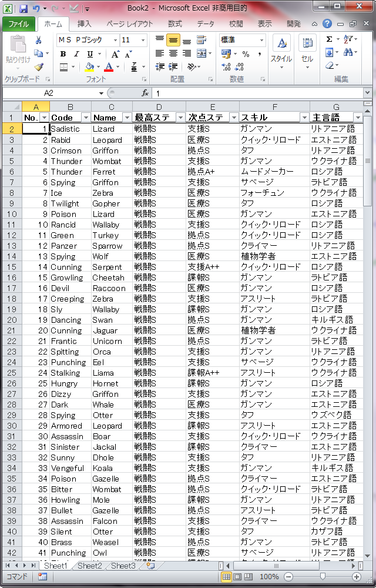The image size is (376, 588).
Task: Click the phonetic guide icon
Action: click(134, 67)
